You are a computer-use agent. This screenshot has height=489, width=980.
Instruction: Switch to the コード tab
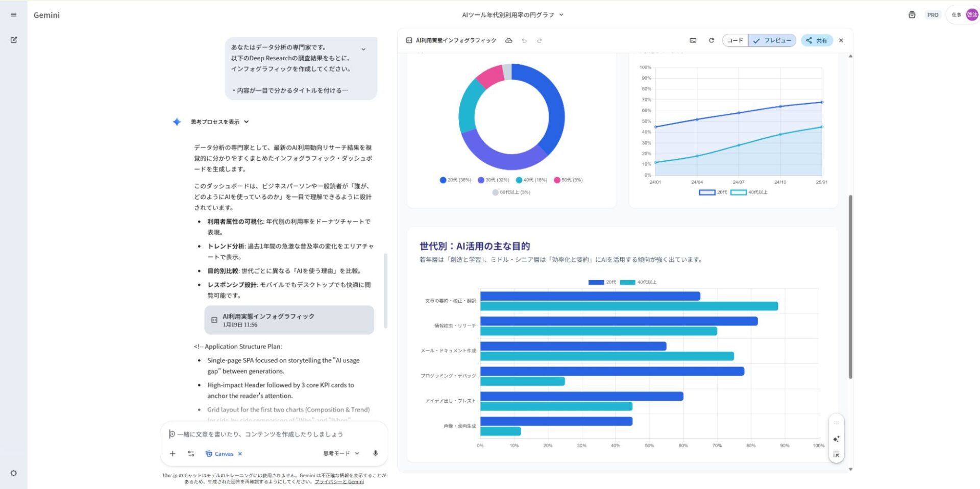coord(734,40)
